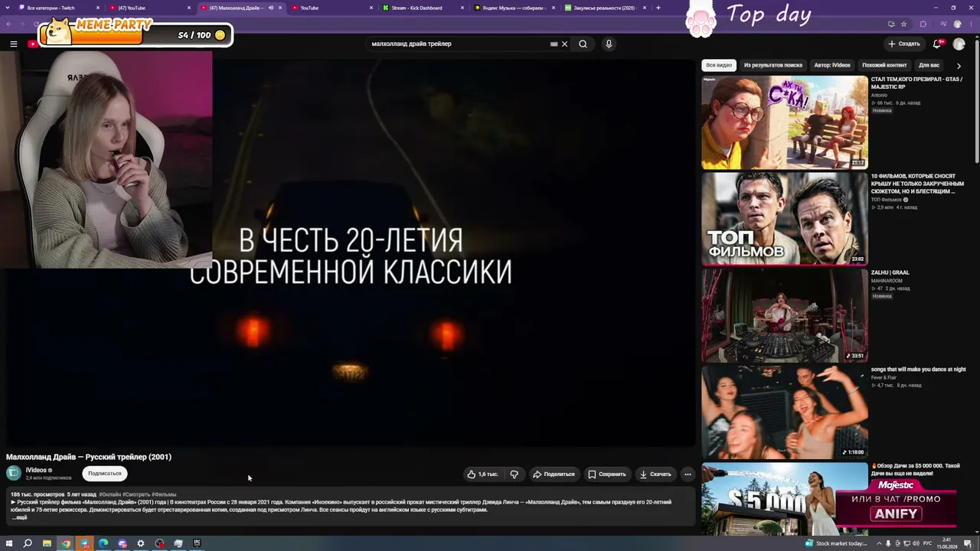Open Microsoft Edge from the taskbar

(x=103, y=543)
